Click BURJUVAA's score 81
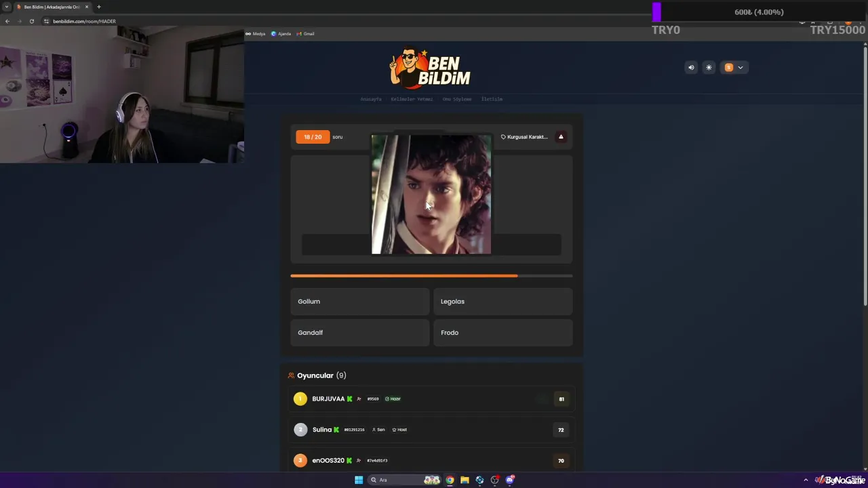Image resolution: width=868 pixels, height=488 pixels. (561, 399)
